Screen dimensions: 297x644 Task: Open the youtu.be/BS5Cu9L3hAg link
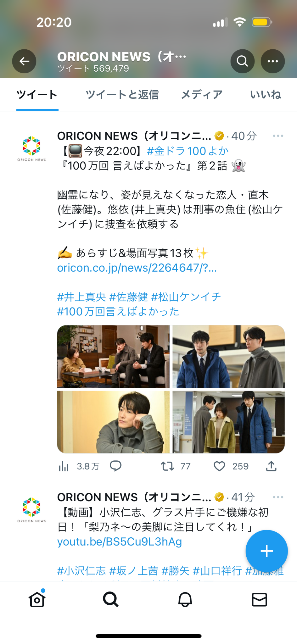[120, 542]
